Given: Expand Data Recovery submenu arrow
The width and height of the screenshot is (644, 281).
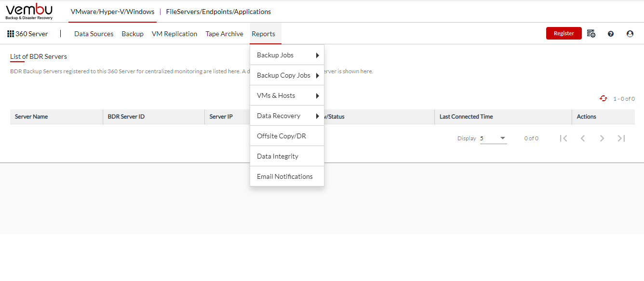Looking at the screenshot, I should [x=318, y=116].
